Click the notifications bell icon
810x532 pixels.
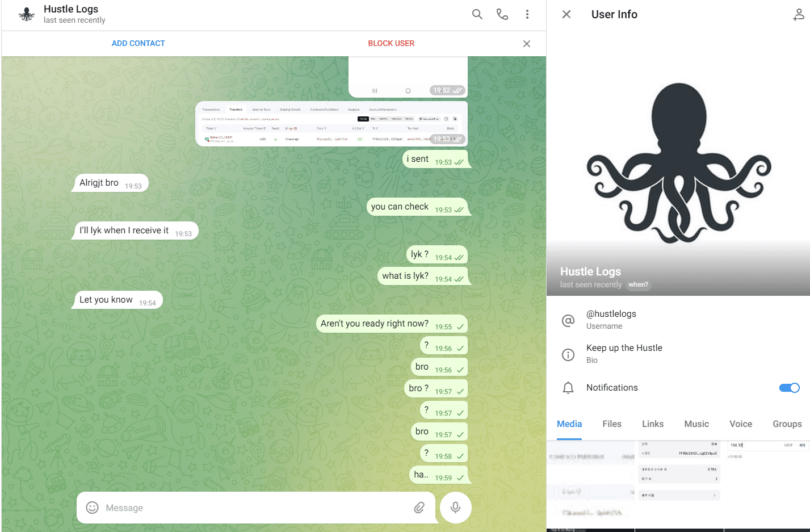coord(568,388)
